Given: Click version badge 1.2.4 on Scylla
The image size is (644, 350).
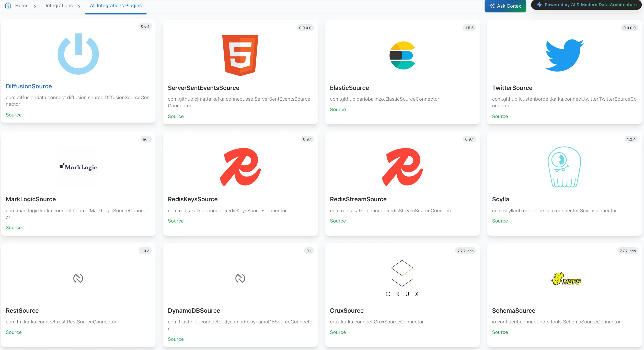Looking at the screenshot, I should click(x=631, y=139).
